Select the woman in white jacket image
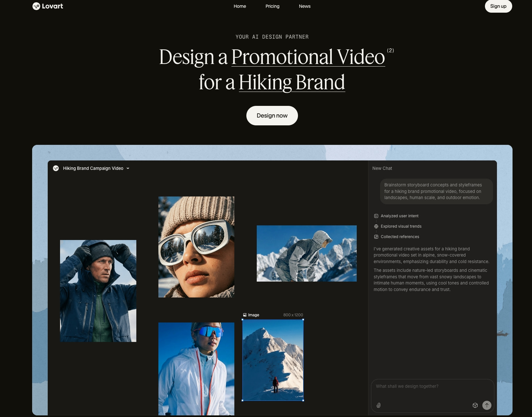Image resolution: width=532 pixels, height=417 pixels. point(196,369)
